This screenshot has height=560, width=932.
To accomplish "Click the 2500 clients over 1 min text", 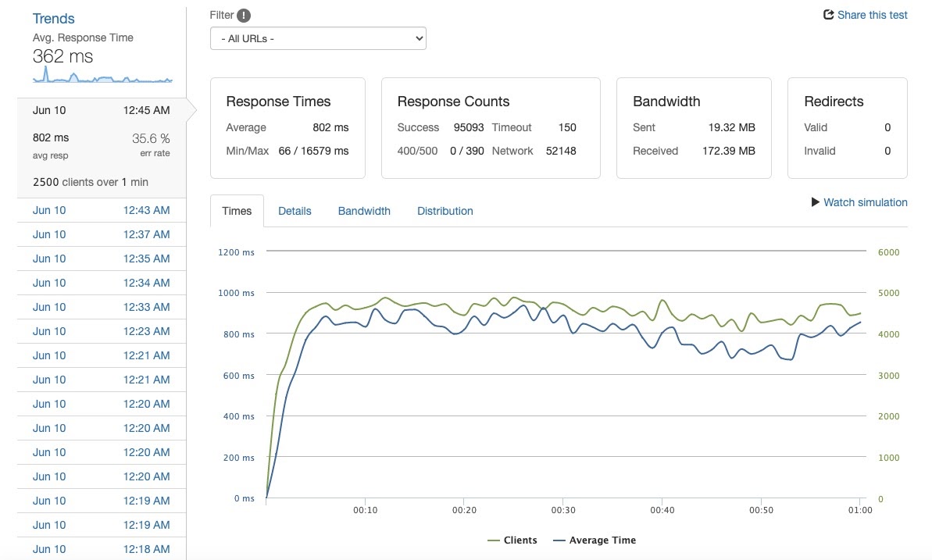I will [x=91, y=182].
